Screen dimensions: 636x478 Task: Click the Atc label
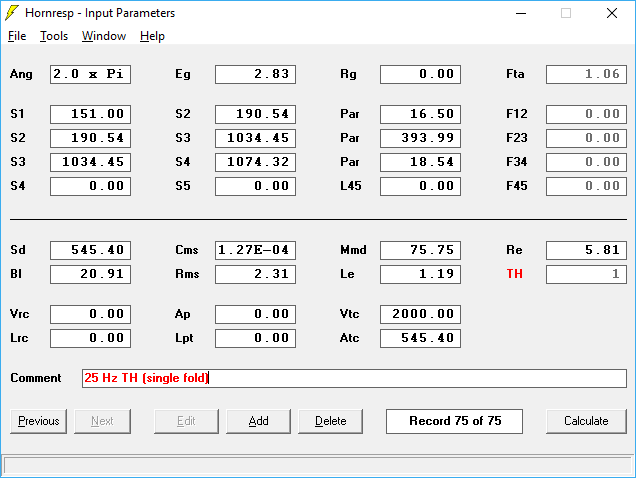349,338
